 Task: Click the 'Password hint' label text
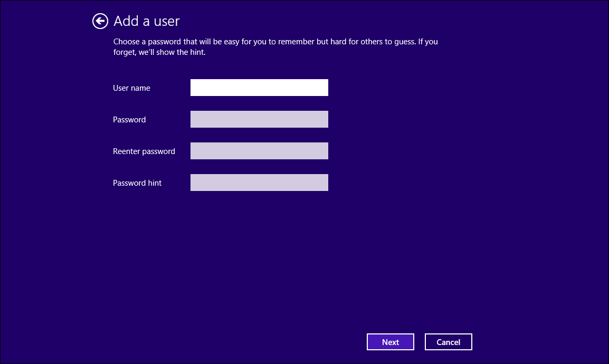point(137,183)
